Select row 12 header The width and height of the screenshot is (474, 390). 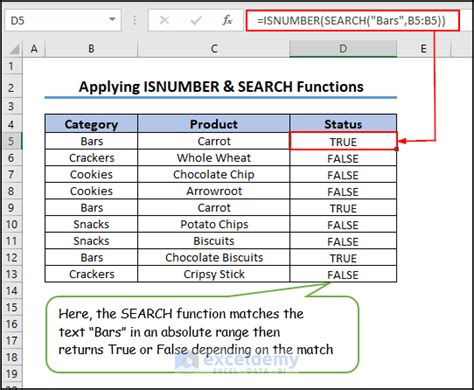[11, 257]
